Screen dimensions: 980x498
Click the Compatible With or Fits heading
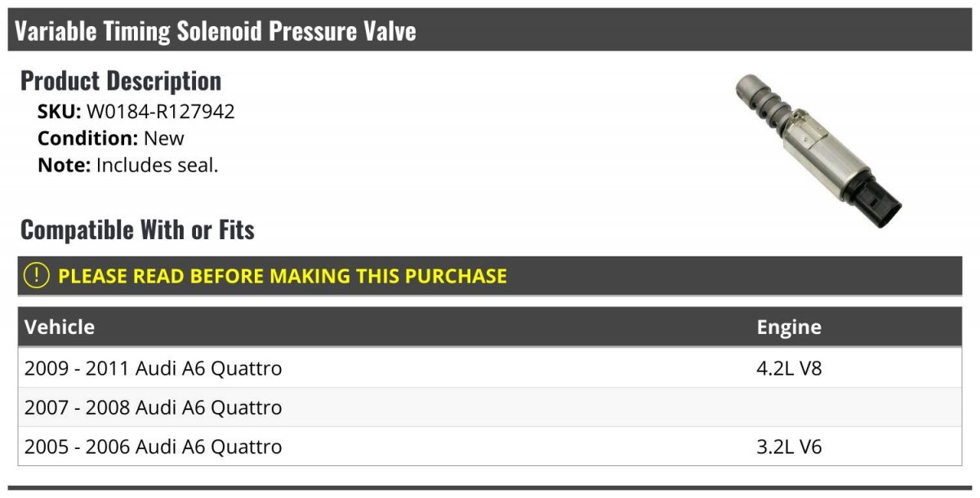(137, 230)
